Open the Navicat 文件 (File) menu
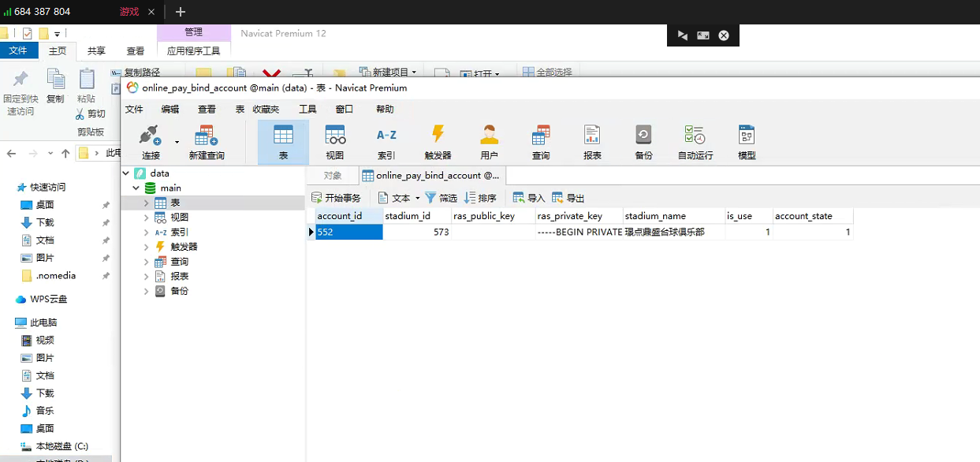 click(x=134, y=110)
